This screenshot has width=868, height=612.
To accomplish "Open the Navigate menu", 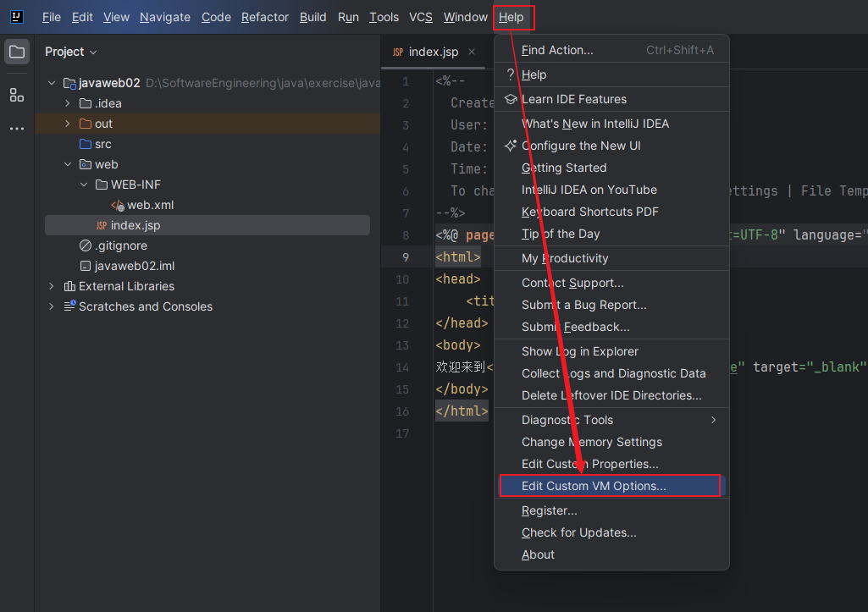I will point(165,17).
